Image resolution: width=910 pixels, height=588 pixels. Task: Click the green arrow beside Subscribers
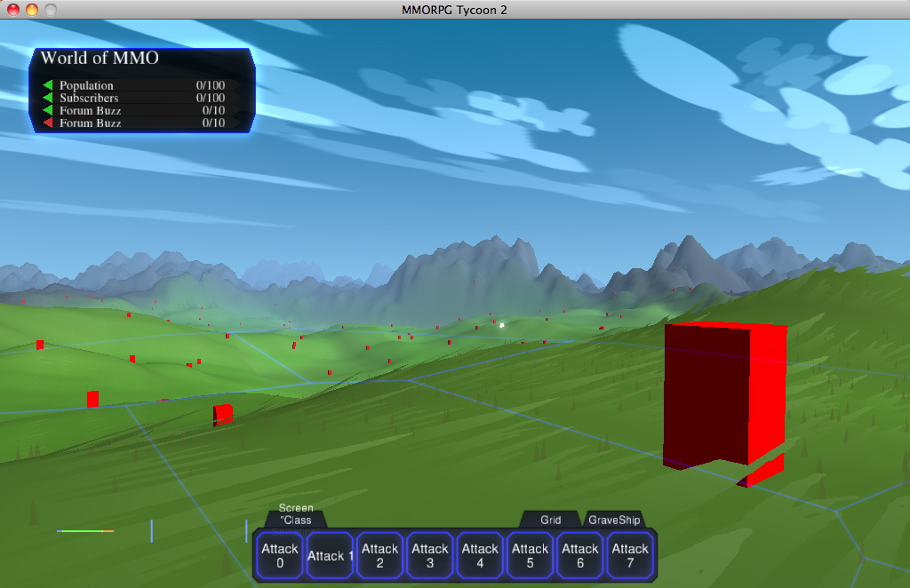(x=48, y=98)
